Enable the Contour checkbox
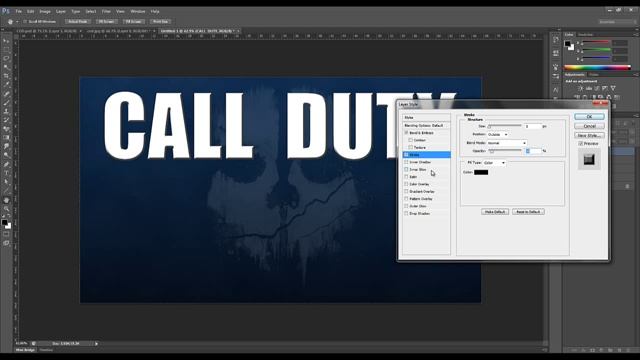This screenshot has width=640, height=360. click(411, 140)
